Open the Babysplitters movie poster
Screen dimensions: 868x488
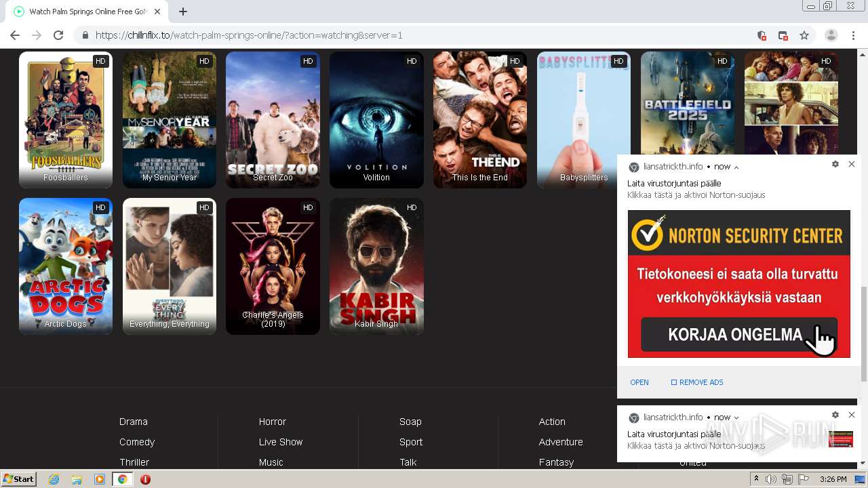(584, 120)
